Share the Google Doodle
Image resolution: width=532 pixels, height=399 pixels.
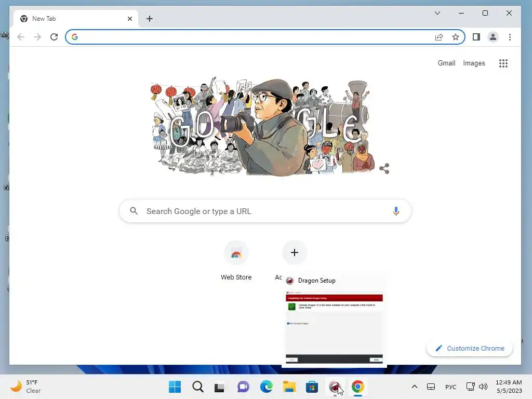point(384,169)
